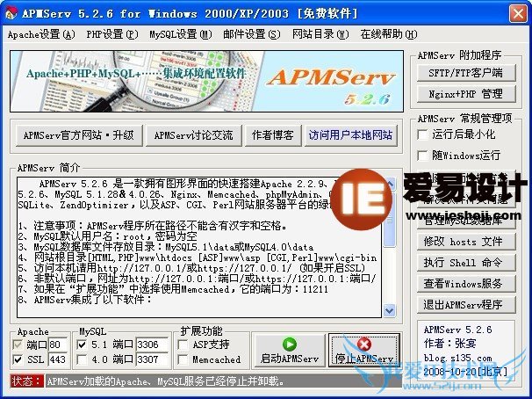This screenshot has width=532, height=399.
Task: Click the blog.s135.com text
Action: pos(457,358)
